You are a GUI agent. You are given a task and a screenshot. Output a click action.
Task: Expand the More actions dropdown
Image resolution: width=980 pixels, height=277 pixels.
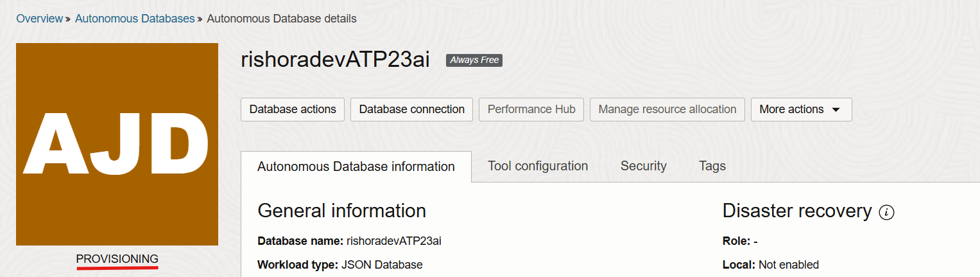pyautogui.click(x=800, y=109)
